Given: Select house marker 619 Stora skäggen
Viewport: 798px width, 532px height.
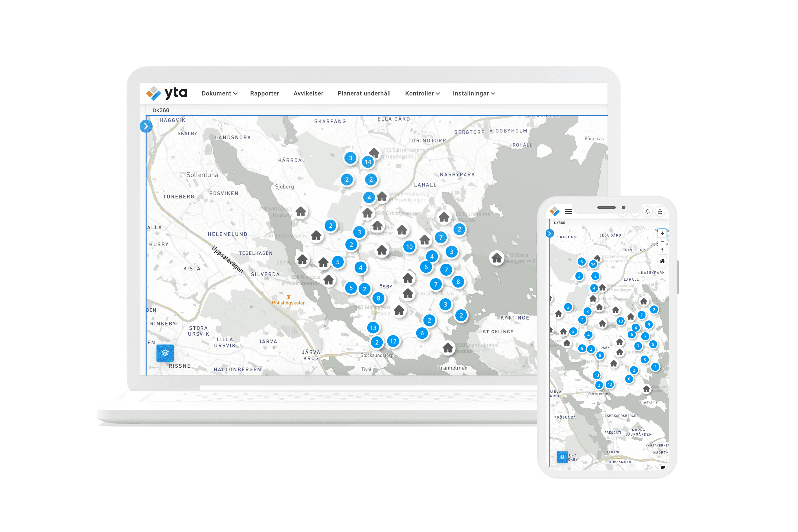Looking at the screenshot, I should [497, 258].
